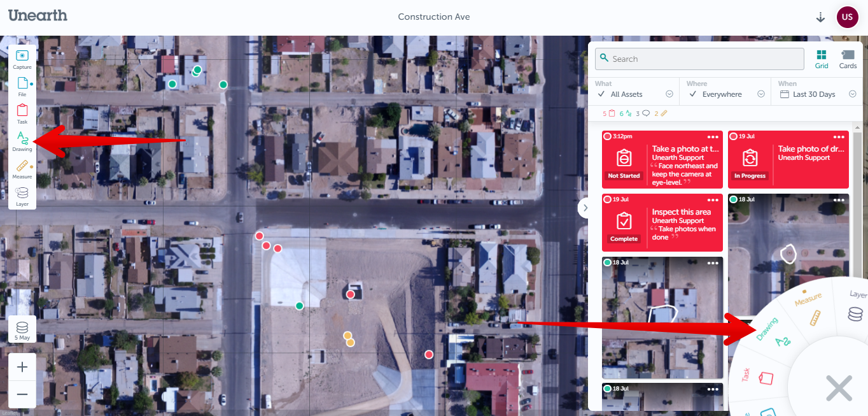Screen dimensions: 868x416
Task: Toggle the status circle on Take photo of dr... card
Action: [733, 136]
